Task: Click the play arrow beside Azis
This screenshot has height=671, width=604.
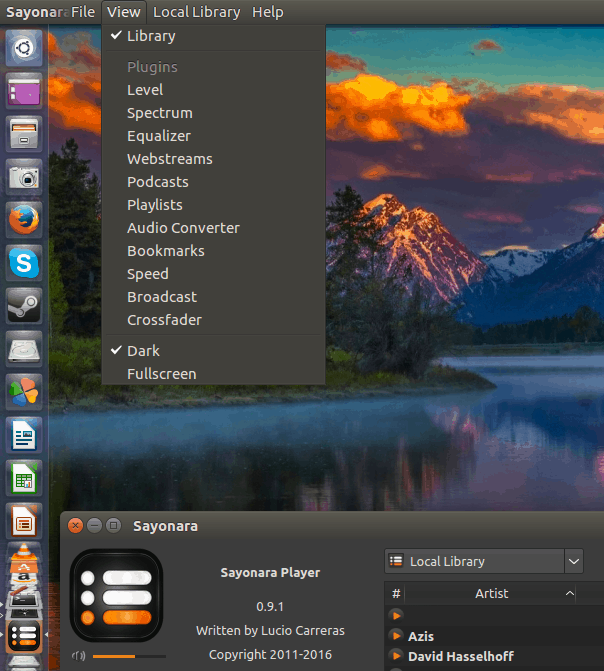Action: click(x=396, y=636)
